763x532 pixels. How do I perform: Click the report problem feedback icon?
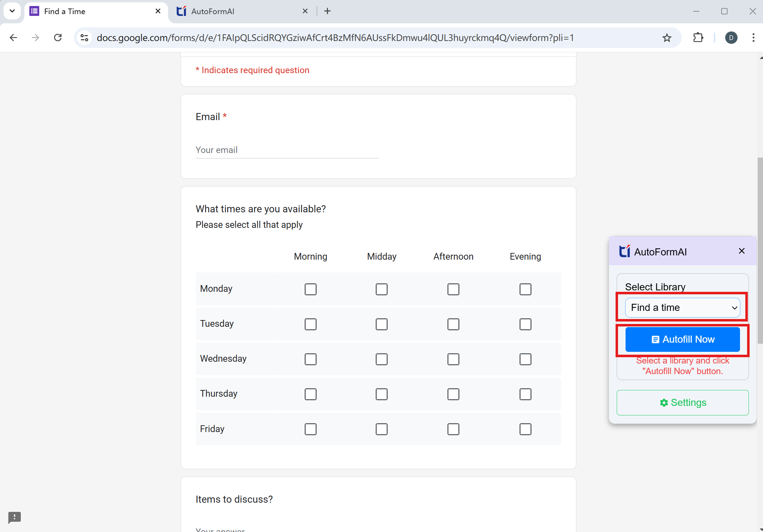coord(14,518)
